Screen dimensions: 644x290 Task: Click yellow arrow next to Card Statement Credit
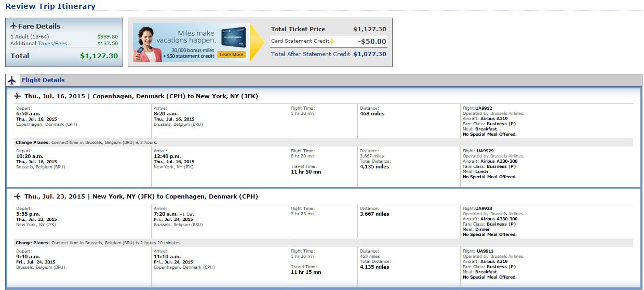[x=332, y=41]
